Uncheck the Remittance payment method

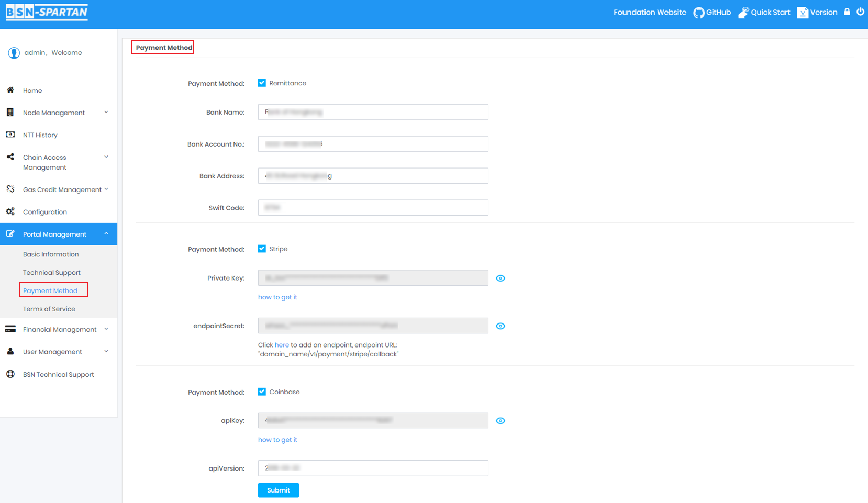click(x=262, y=82)
